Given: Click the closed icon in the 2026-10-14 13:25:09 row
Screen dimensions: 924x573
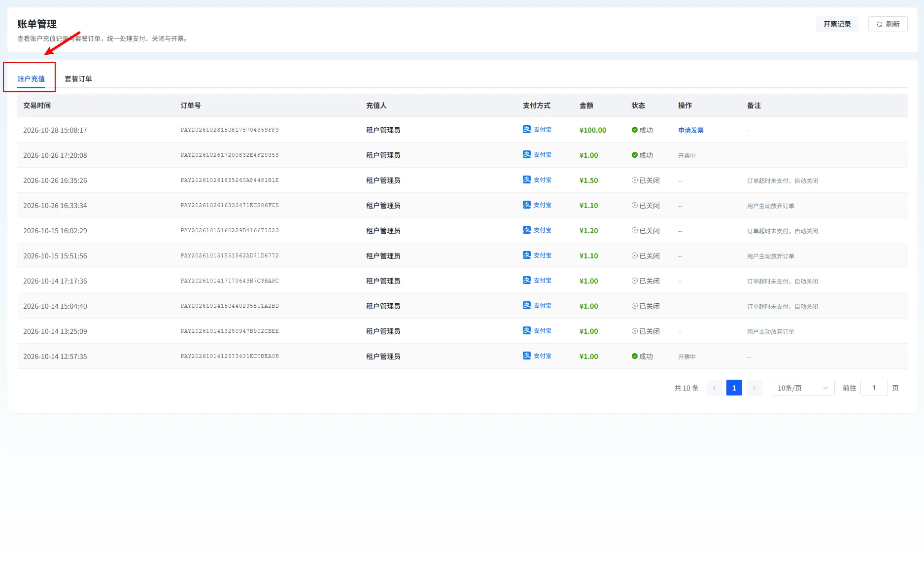Looking at the screenshot, I should (x=635, y=331).
